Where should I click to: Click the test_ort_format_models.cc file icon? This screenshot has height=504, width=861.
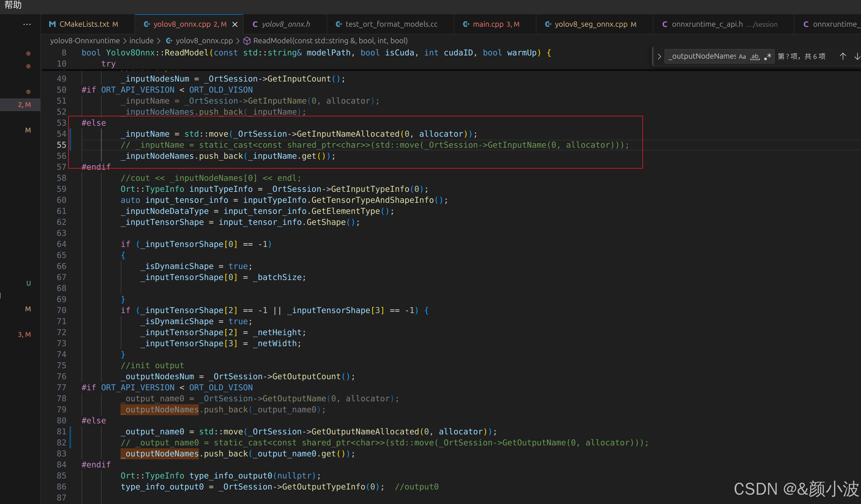338,24
